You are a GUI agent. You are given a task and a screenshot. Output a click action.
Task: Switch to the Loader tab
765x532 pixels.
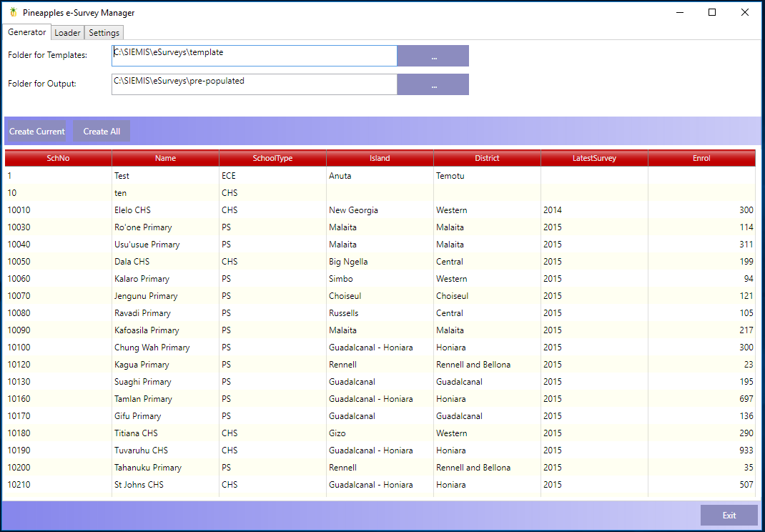[x=68, y=33]
